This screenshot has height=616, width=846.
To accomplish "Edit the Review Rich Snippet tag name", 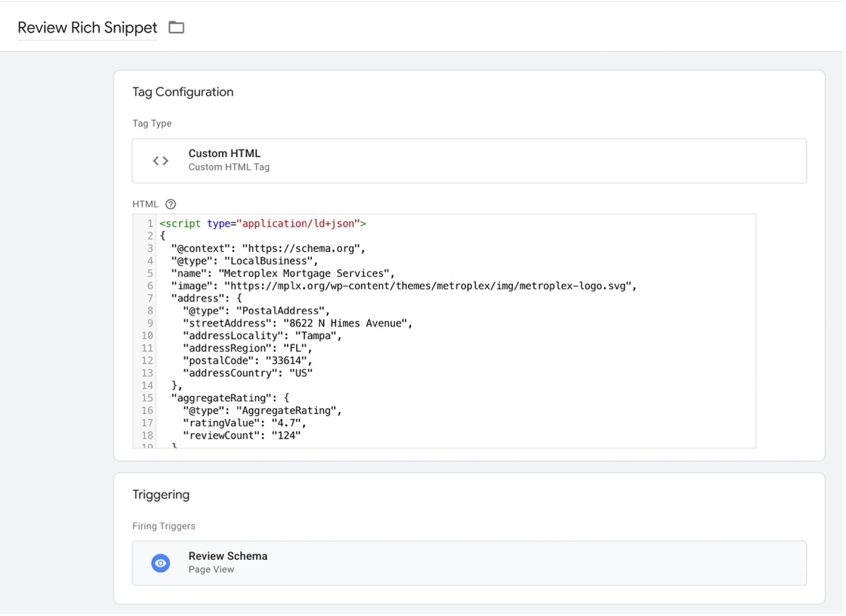I will pos(87,27).
